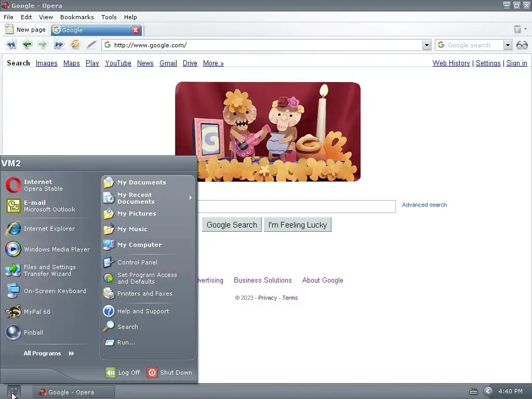Viewport: 532px width, 399px height.
Task: Open Help and Support
Action: click(148, 311)
